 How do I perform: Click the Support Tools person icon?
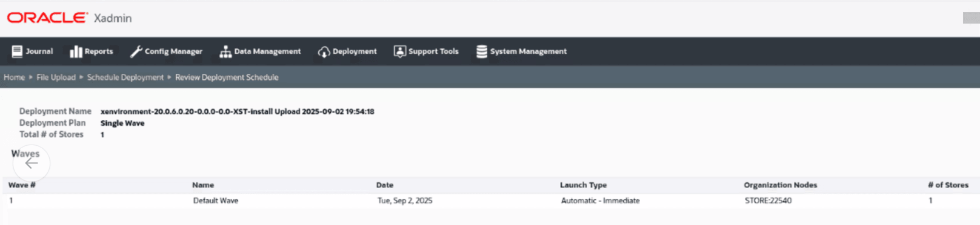click(x=400, y=51)
